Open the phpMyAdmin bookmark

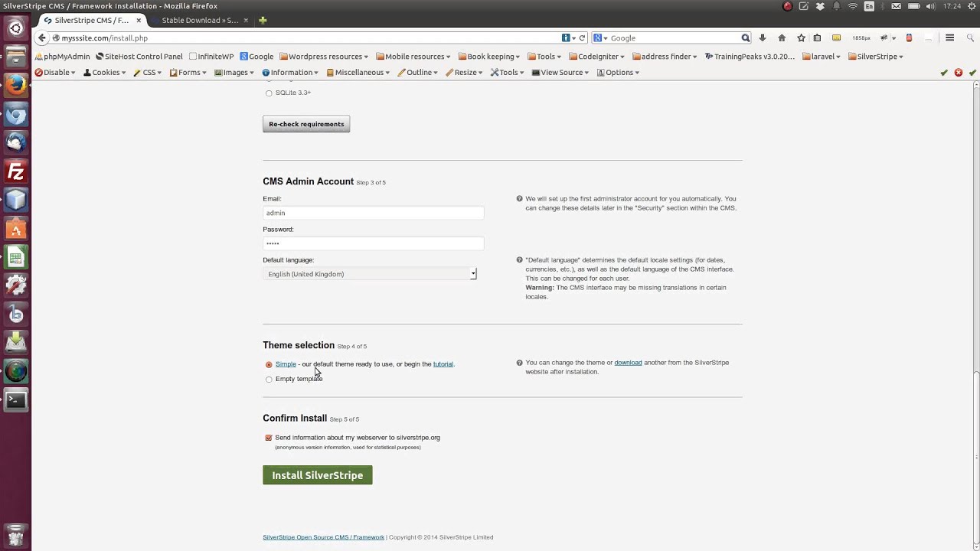point(63,57)
